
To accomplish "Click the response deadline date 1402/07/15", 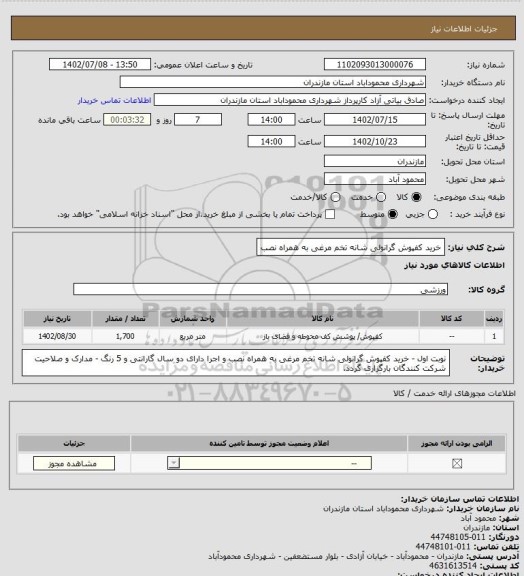I will click(x=375, y=120).
